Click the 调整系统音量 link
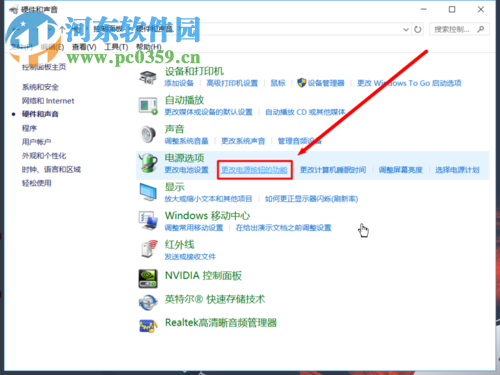 click(x=186, y=141)
